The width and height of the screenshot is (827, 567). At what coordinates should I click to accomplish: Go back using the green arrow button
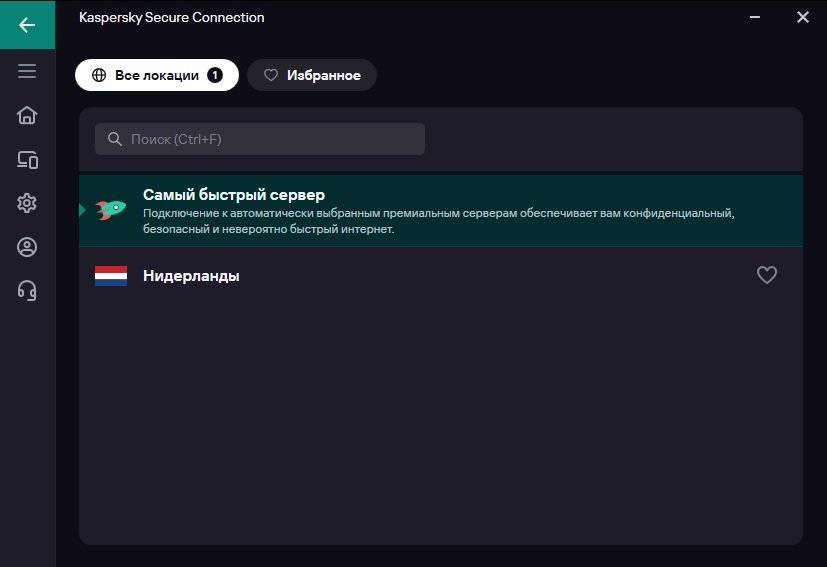click(x=27, y=25)
